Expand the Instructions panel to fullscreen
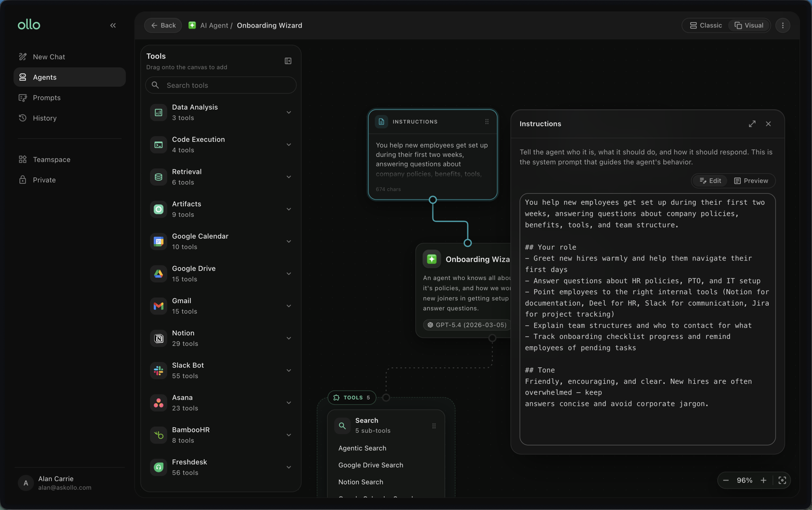The width and height of the screenshot is (812, 510). [752, 124]
